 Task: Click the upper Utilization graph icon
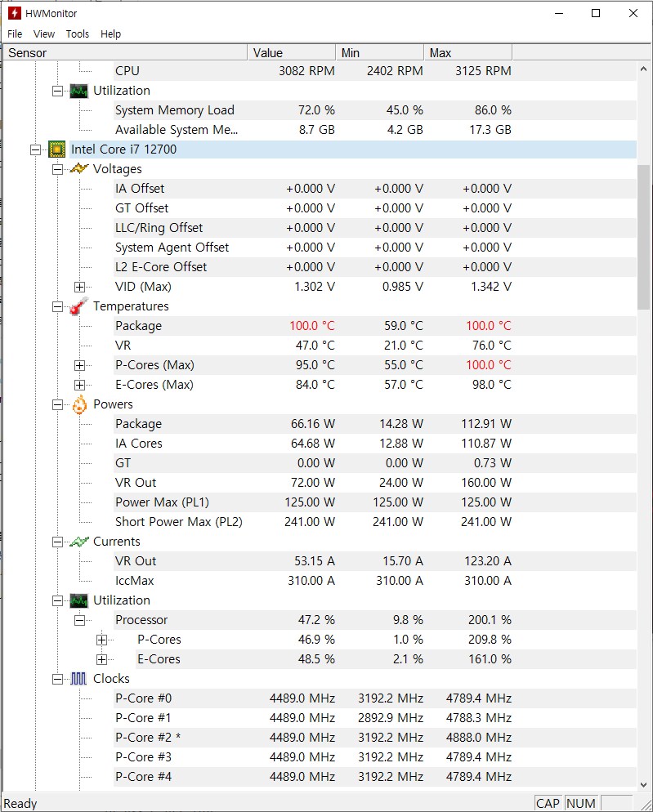point(78,91)
